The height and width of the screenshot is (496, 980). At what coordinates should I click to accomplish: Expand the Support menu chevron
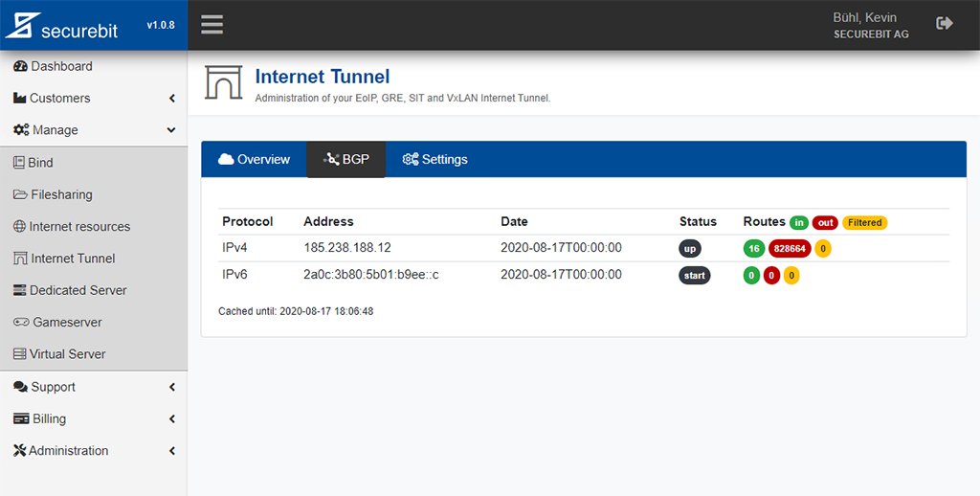point(172,387)
